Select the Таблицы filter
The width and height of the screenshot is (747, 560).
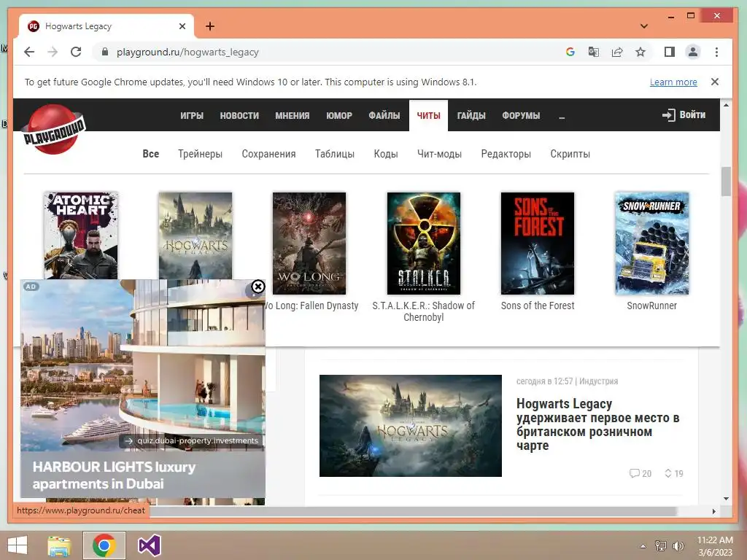coord(334,154)
